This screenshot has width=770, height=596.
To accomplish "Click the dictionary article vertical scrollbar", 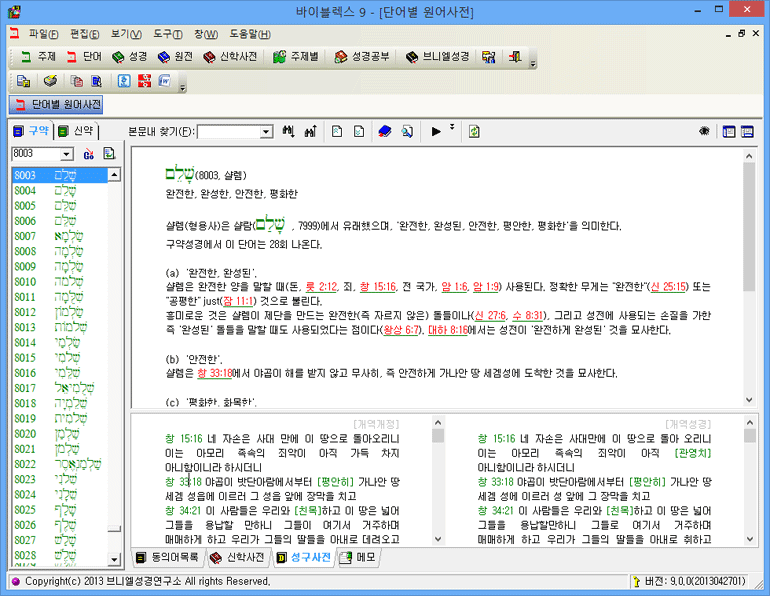I will coord(749,278).
